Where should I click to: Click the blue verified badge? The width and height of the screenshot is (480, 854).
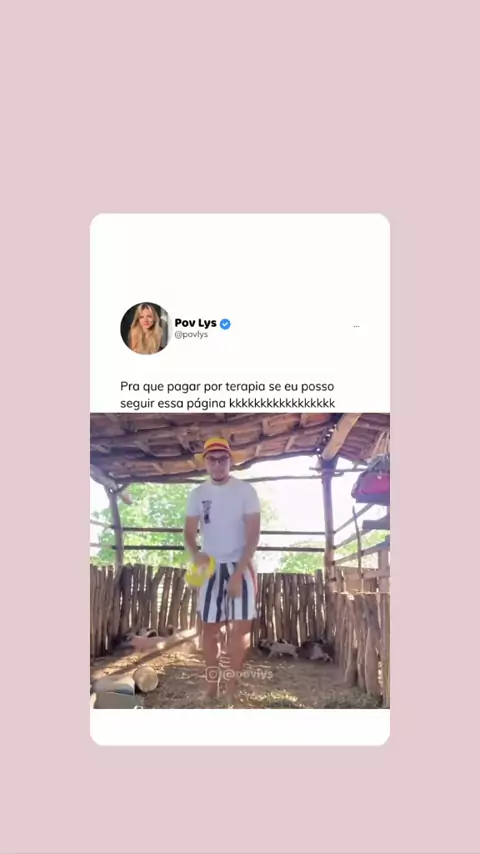(225, 324)
